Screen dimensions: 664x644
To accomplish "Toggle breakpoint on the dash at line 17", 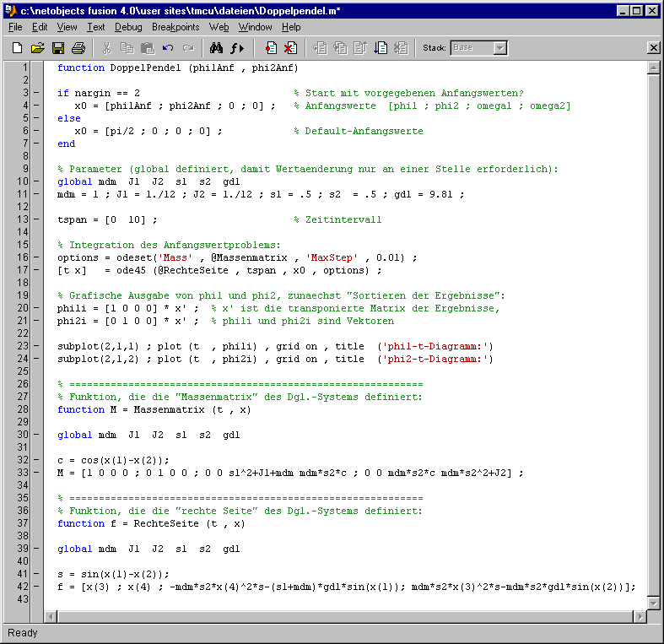I will point(36,270).
